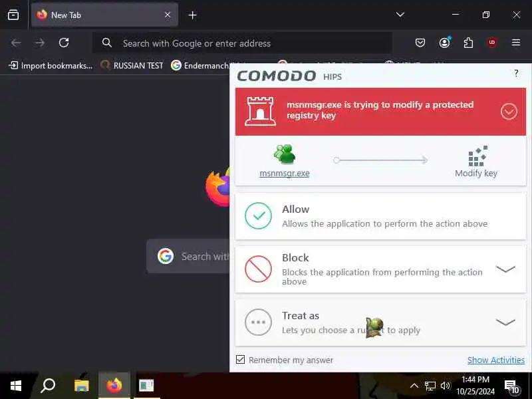Image resolution: width=532 pixels, height=399 pixels.
Task: Open File Explorer from taskbar
Action: click(x=81, y=386)
